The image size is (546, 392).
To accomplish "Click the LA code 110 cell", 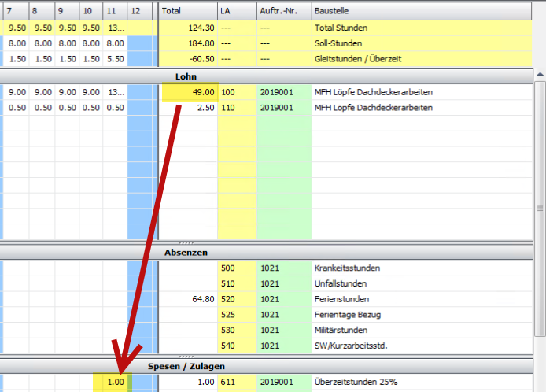I will (x=236, y=107).
